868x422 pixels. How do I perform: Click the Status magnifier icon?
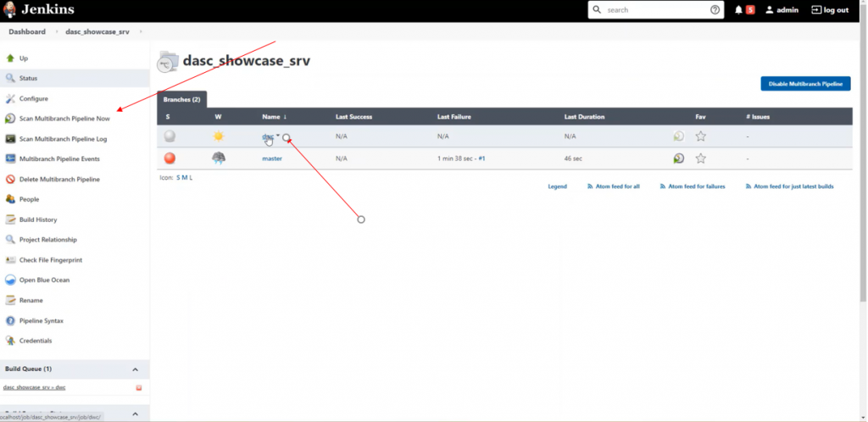point(10,78)
